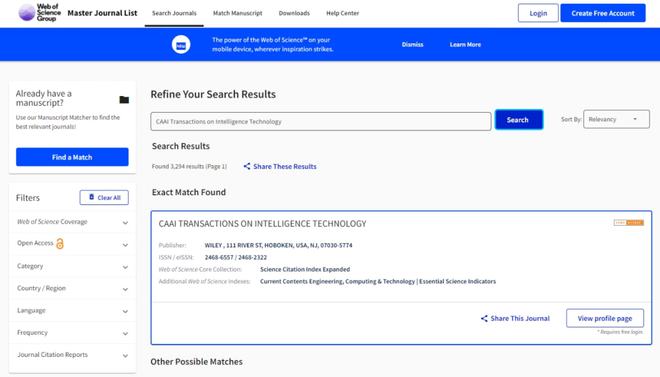Click Science Citation Index Expanded text
The image size is (660, 377).
click(x=305, y=269)
